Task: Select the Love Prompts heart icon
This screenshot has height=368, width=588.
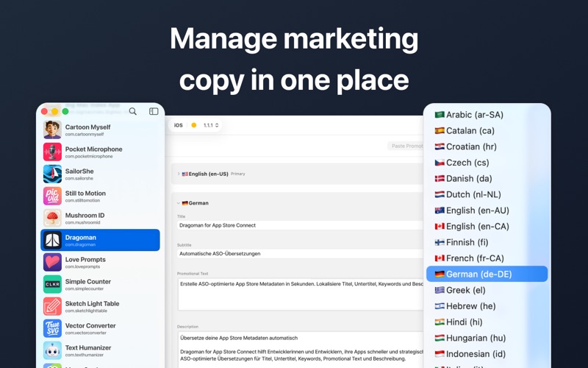Action: click(x=52, y=262)
